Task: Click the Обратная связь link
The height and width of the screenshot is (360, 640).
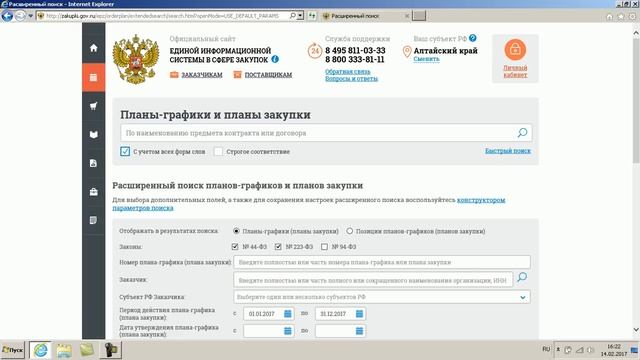Action: (x=348, y=71)
